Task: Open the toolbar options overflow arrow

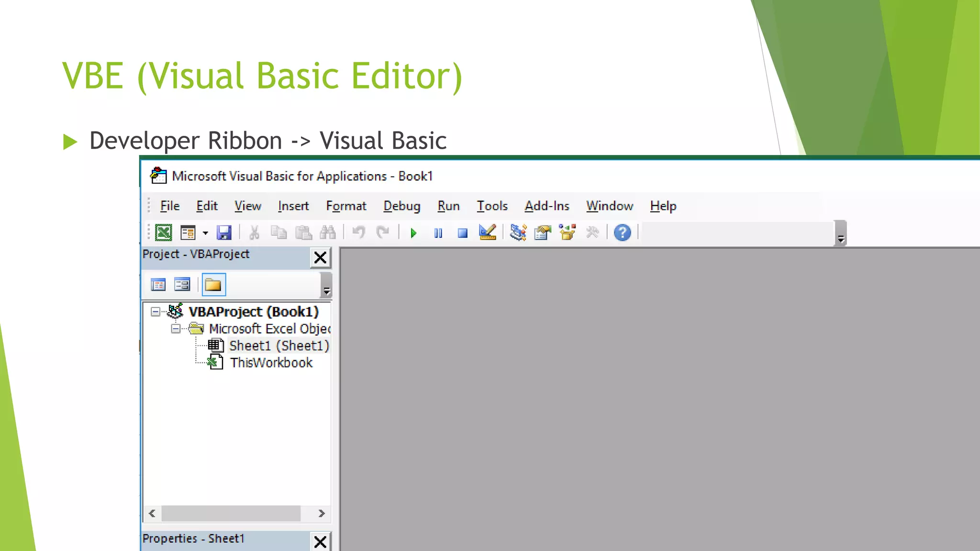Action: tap(841, 233)
